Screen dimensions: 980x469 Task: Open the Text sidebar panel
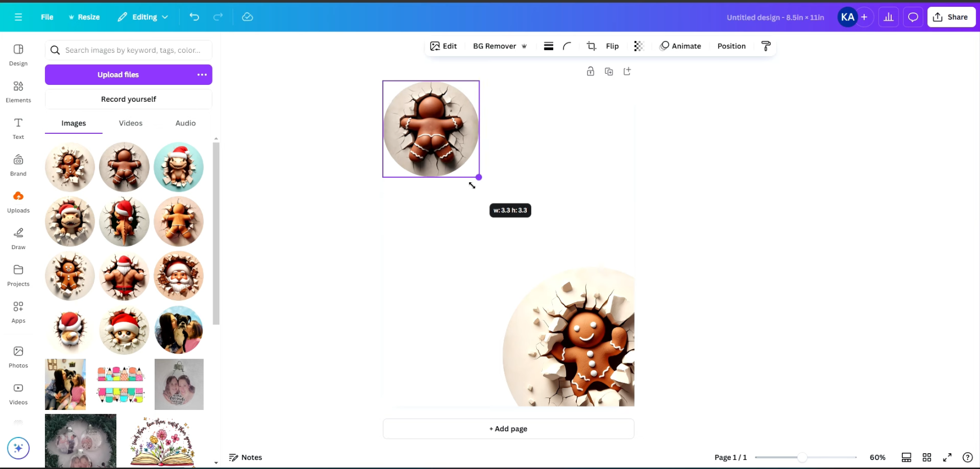click(19, 128)
